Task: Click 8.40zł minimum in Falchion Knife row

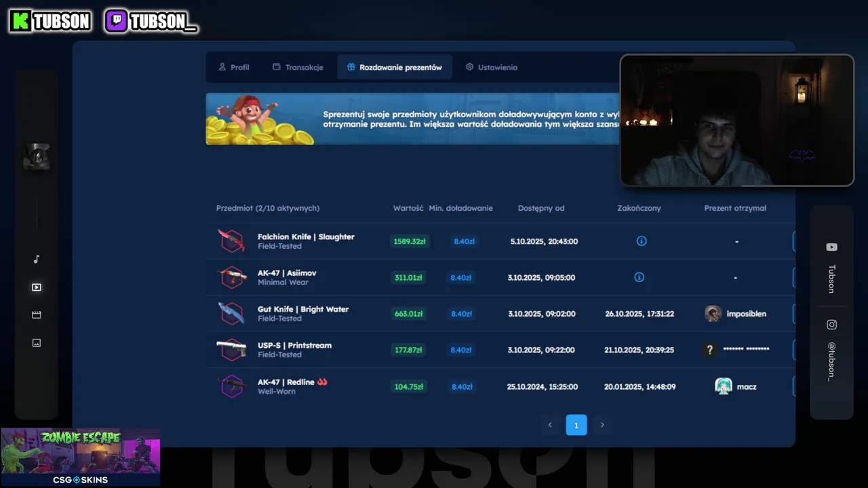Action: point(464,241)
